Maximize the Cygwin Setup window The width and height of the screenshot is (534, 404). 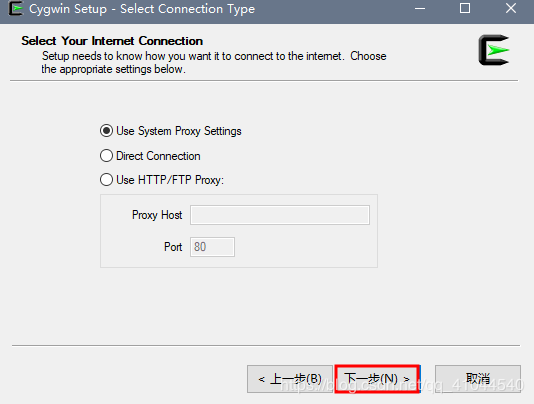click(x=465, y=8)
